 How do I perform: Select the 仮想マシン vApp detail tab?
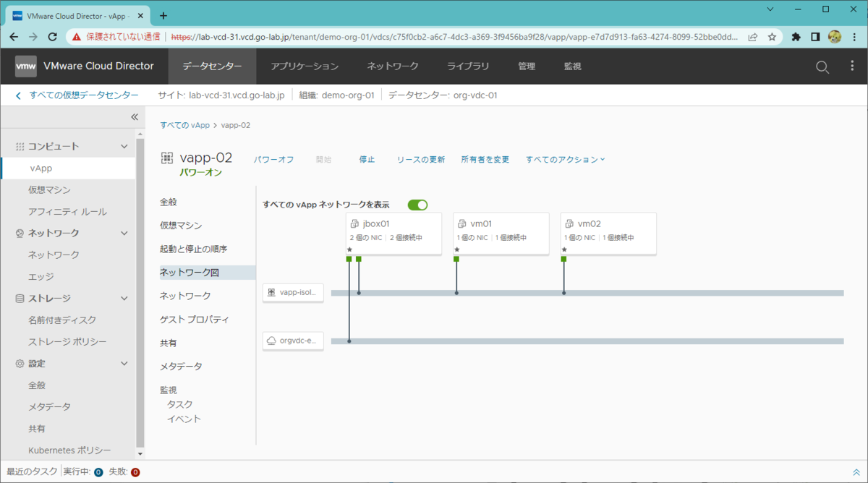181,226
